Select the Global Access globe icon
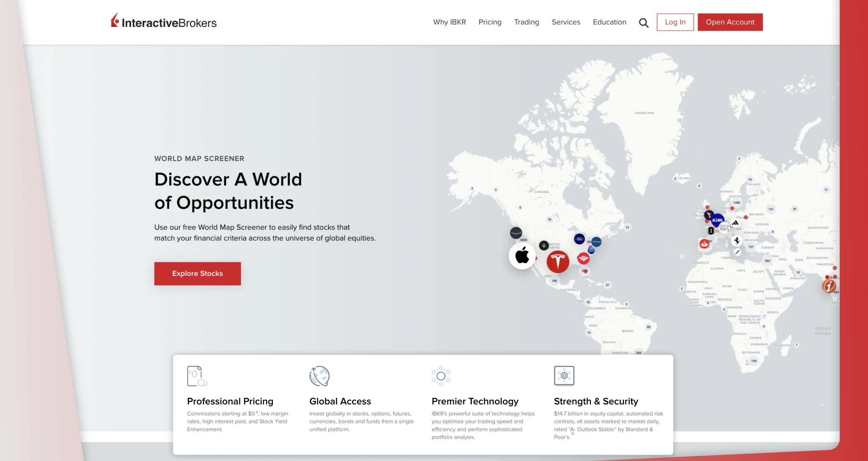The image size is (868, 461). (319, 376)
